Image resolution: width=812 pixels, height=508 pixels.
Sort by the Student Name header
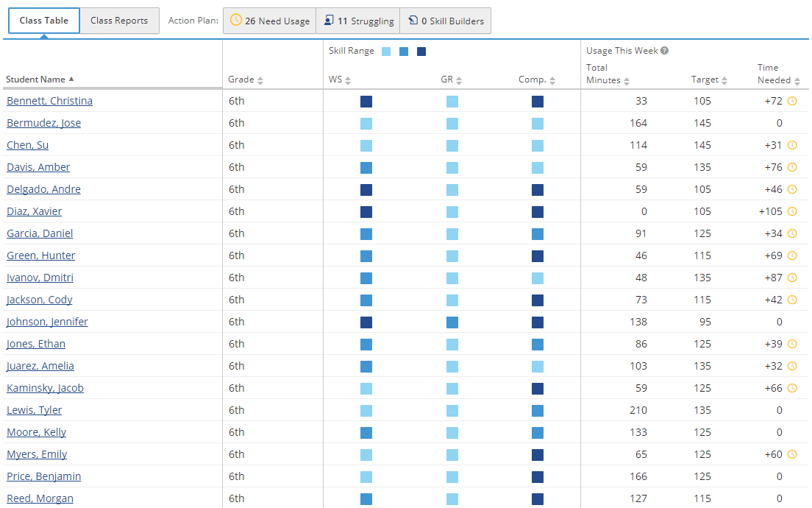click(x=40, y=80)
